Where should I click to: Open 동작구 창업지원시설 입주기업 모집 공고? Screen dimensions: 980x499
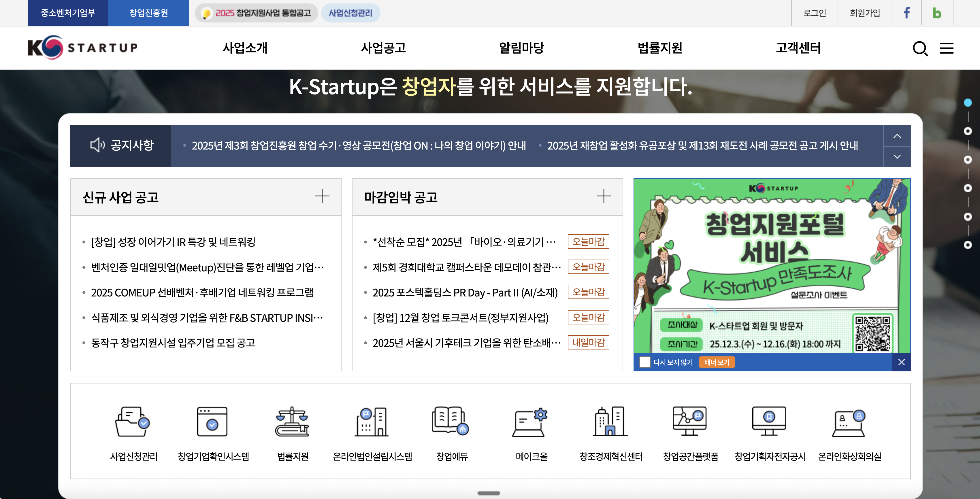pyautogui.click(x=173, y=343)
